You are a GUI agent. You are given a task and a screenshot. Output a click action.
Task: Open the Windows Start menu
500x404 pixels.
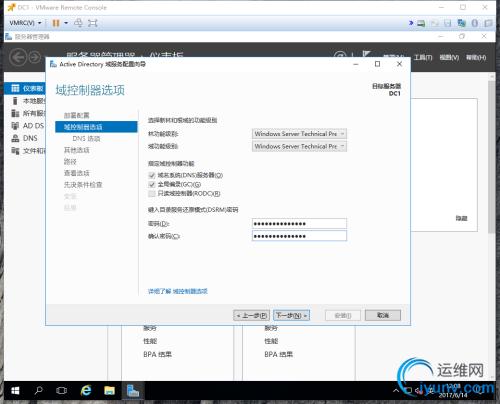[15, 390]
